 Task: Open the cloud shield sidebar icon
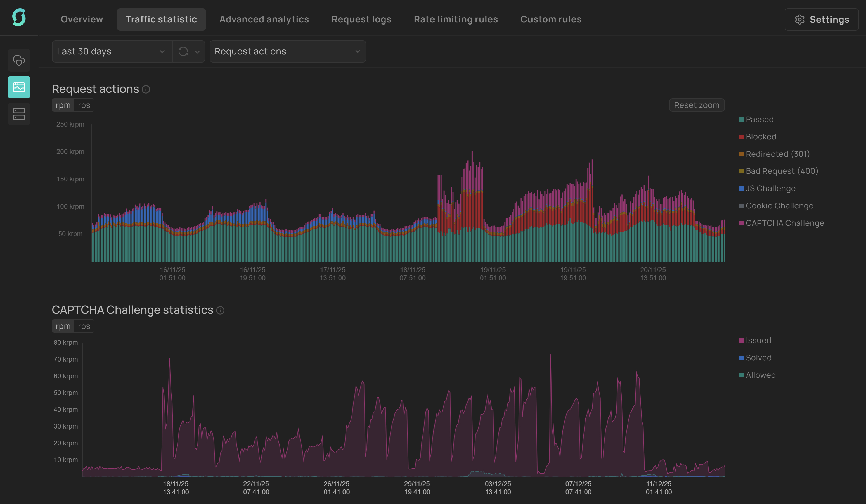pos(19,60)
